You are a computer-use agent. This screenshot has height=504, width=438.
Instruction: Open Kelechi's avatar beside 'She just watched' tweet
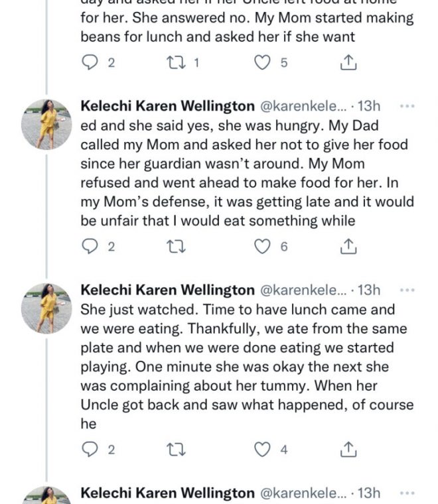46,308
